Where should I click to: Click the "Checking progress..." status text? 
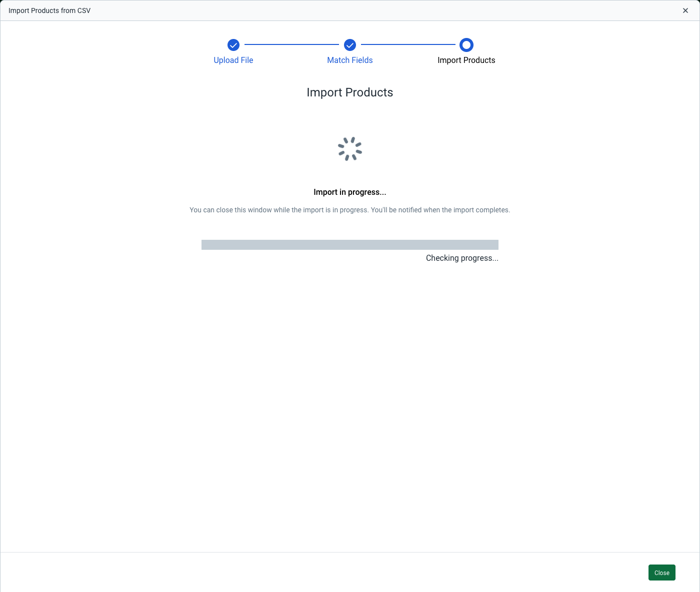point(462,258)
